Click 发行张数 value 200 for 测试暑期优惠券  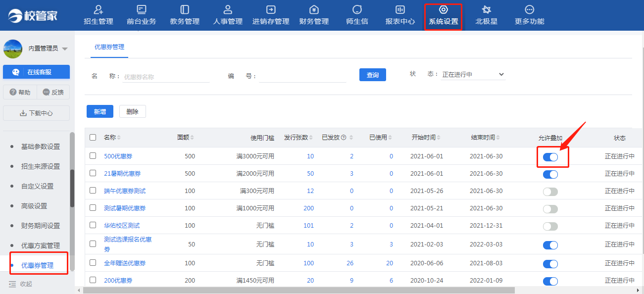(x=309, y=208)
